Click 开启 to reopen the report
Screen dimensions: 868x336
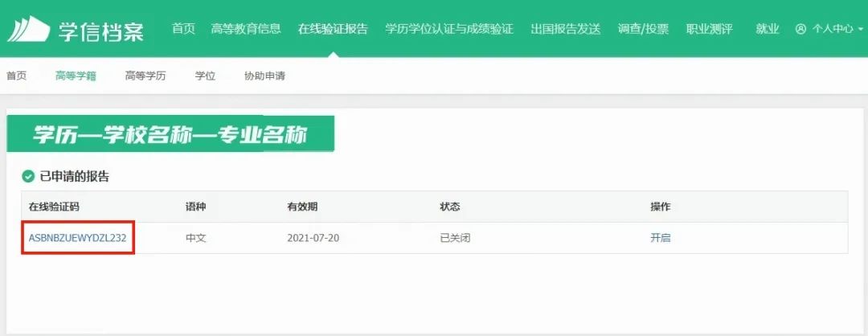coord(661,238)
